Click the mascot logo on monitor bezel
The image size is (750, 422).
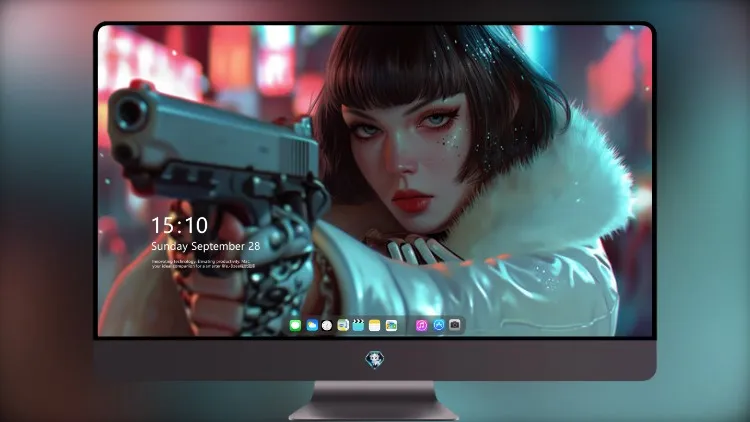[375, 359]
